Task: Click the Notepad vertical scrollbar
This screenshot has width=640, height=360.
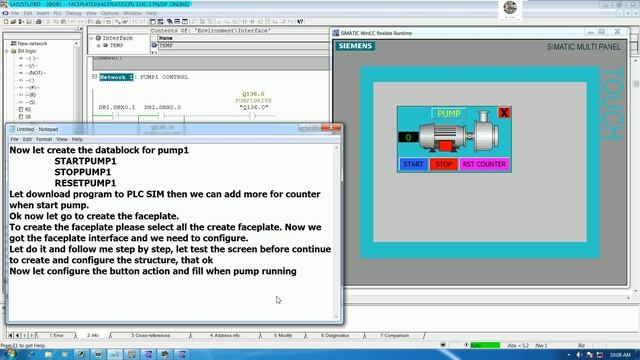Action: tap(337, 233)
